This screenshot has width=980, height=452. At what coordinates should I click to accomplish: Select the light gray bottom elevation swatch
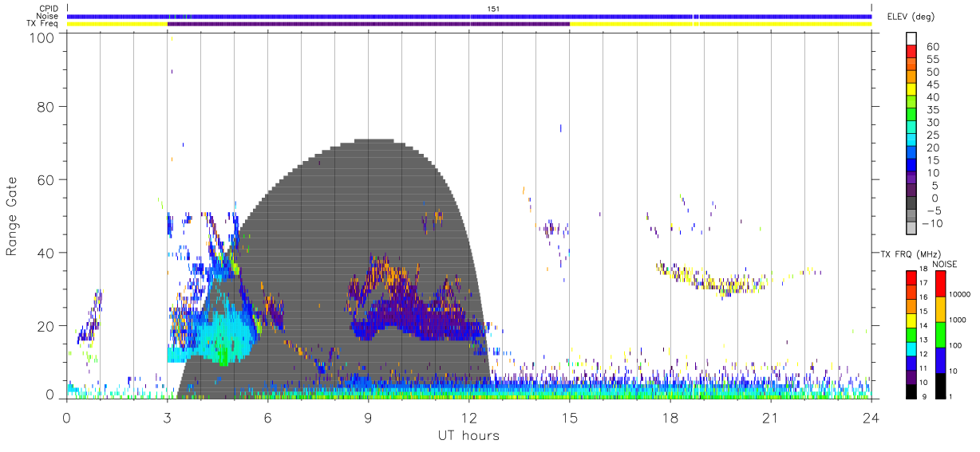[911, 229]
